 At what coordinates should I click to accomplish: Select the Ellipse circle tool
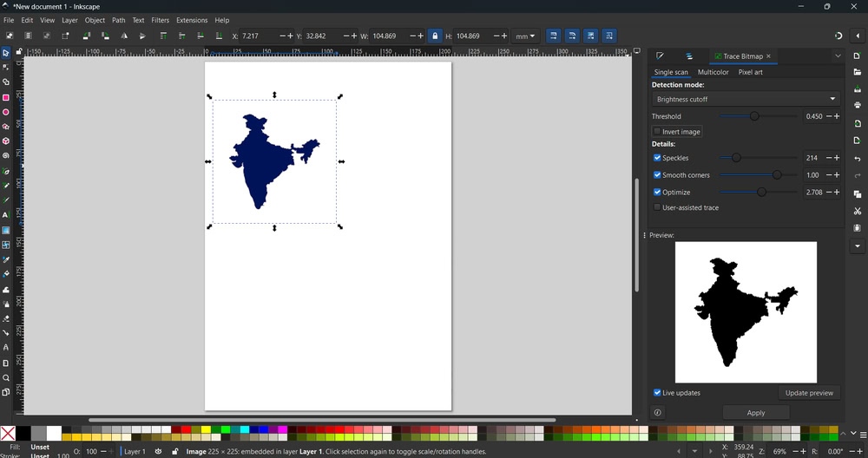coord(5,112)
